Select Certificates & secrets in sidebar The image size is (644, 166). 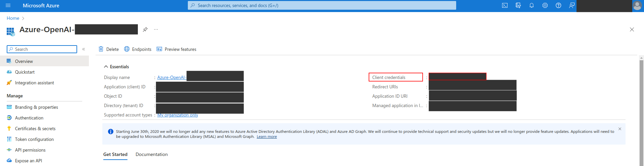(x=35, y=129)
